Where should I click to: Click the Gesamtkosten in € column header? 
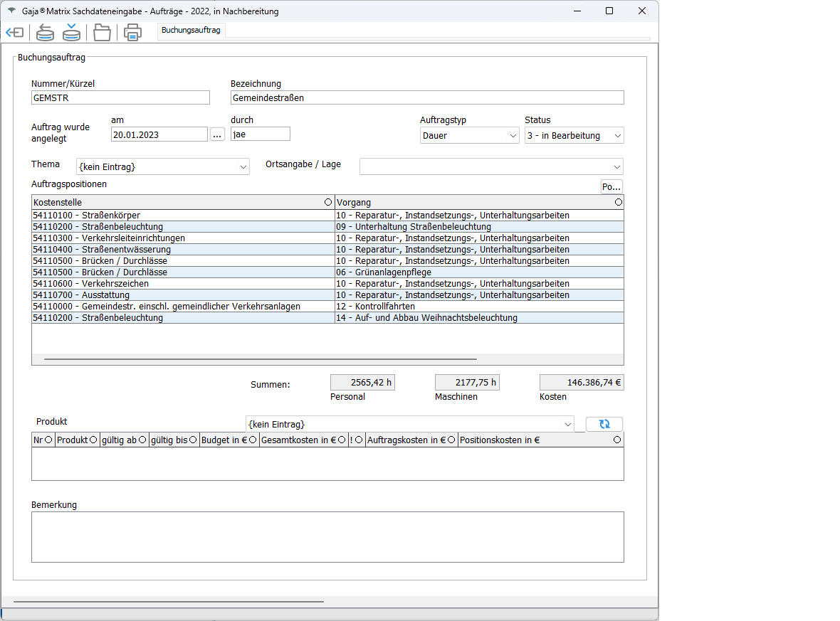tap(298, 440)
